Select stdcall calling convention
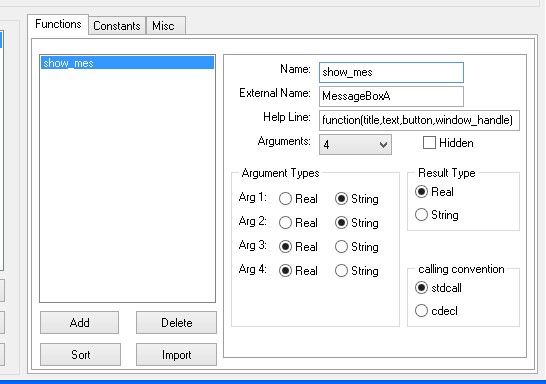The width and height of the screenshot is (546, 384). pos(438,288)
